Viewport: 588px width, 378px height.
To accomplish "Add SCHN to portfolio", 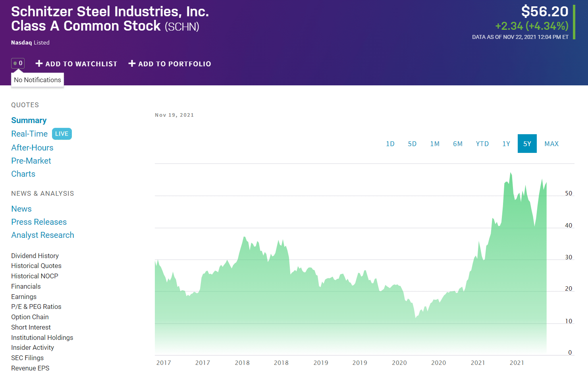I will [x=170, y=64].
